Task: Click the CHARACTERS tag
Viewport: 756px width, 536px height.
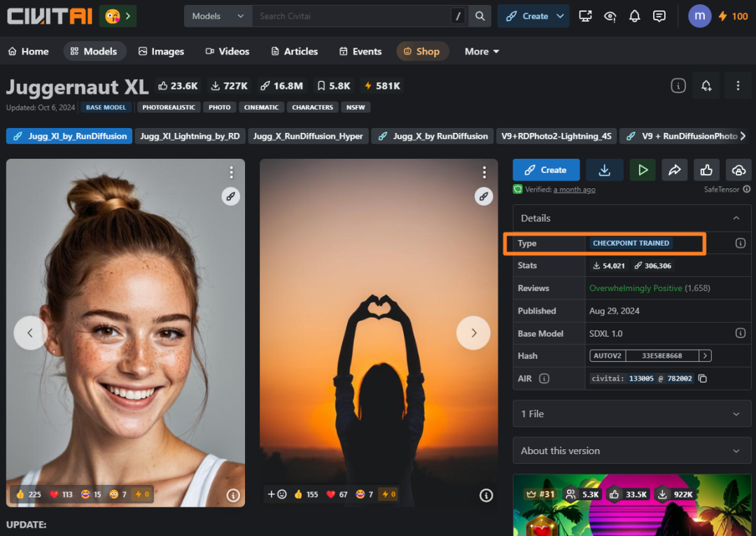Action: point(312,107)
